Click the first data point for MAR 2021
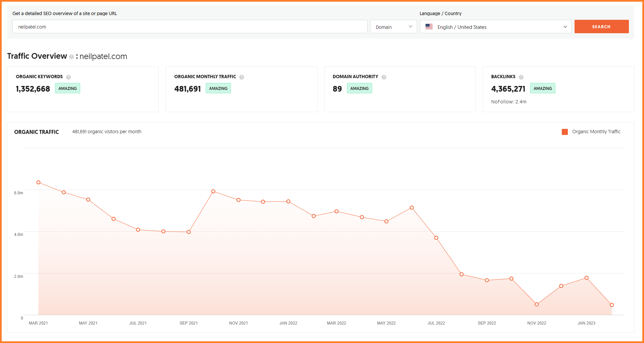The width and height of the screenshot is (644, 343). pos(39,182)
